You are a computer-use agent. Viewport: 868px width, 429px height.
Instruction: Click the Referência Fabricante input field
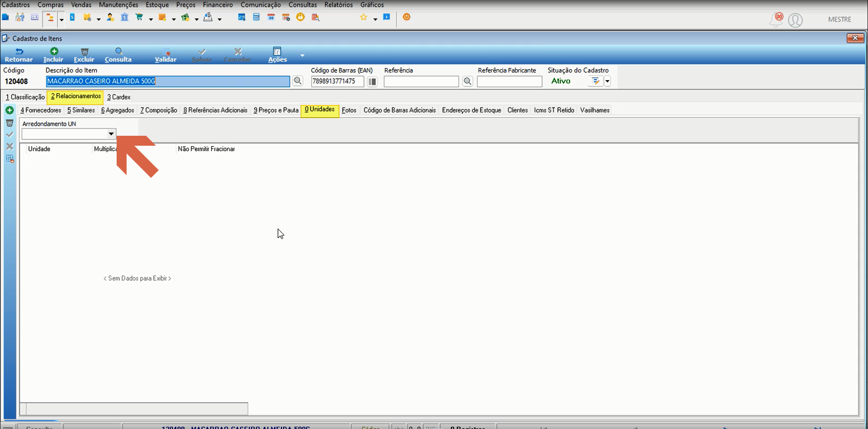coord(509,81)
